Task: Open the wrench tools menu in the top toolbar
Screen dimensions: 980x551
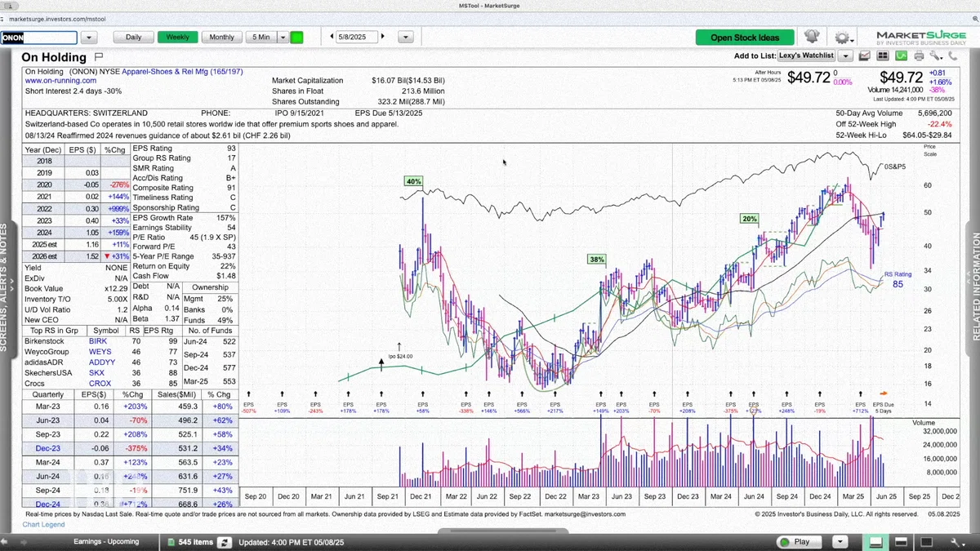Action: tap(936, 56)
